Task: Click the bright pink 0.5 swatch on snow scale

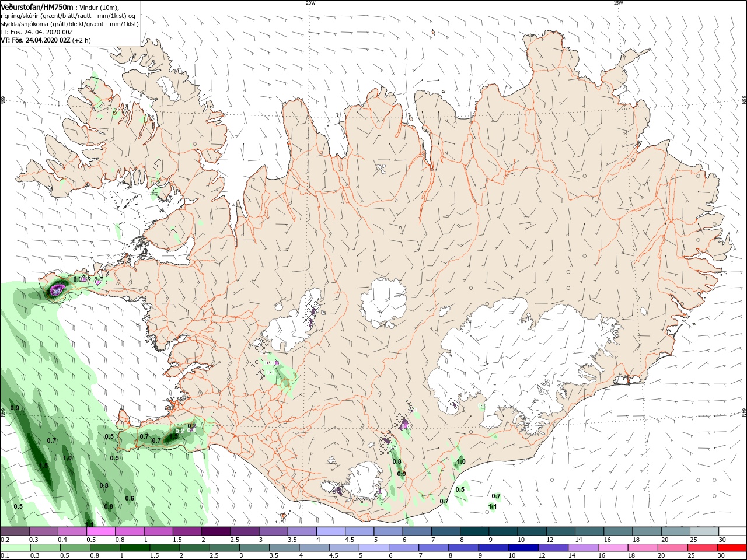Action: (101, 531)
